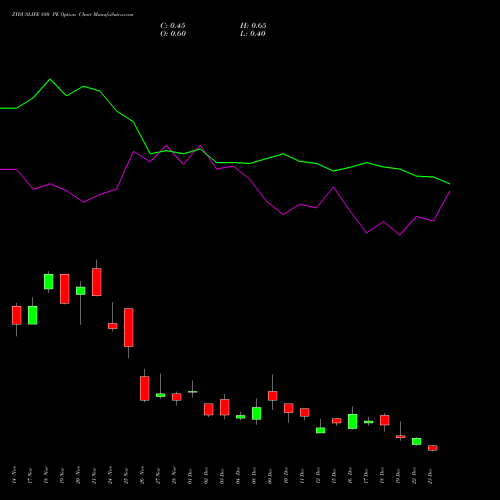Image resolution: width=500 pixels, height=500 pixels.
Task: Select the '14 Nov' date label
Action: (14, 475)
